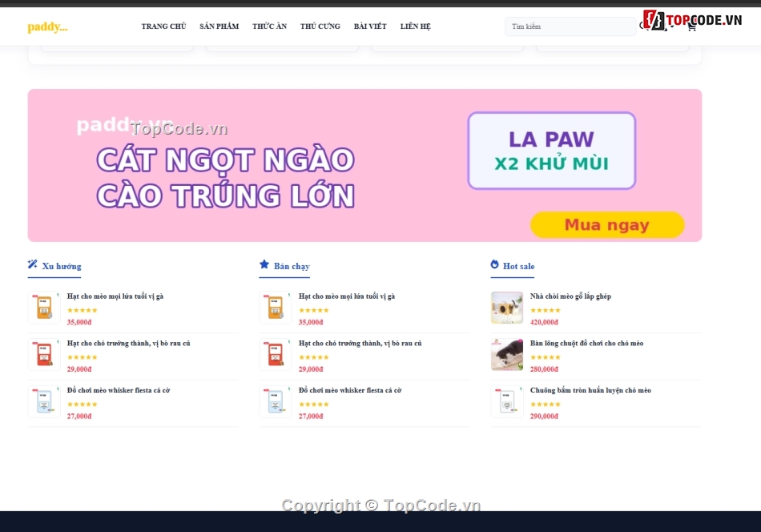Screen dimensions: 761x532
Task: Open Xu hướng whisker fiesta toy image
Action: click(44, 402)
